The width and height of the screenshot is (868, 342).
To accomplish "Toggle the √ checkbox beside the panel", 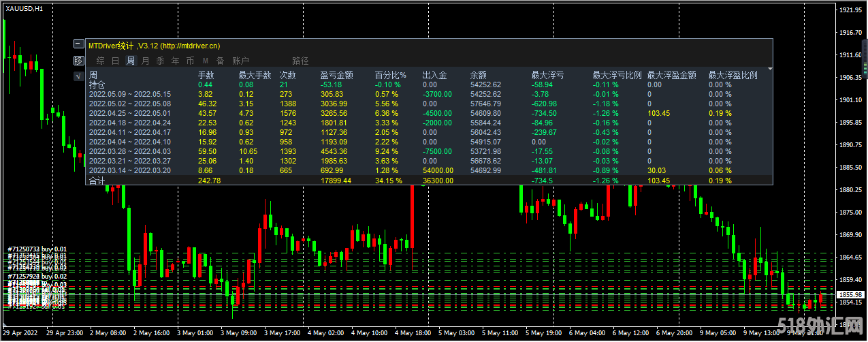I will tap(78, 76).
